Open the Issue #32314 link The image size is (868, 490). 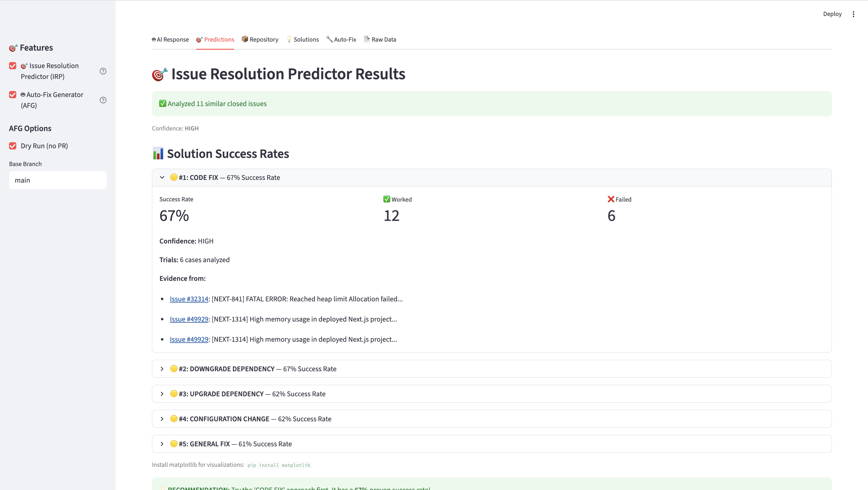click(189, 299)
